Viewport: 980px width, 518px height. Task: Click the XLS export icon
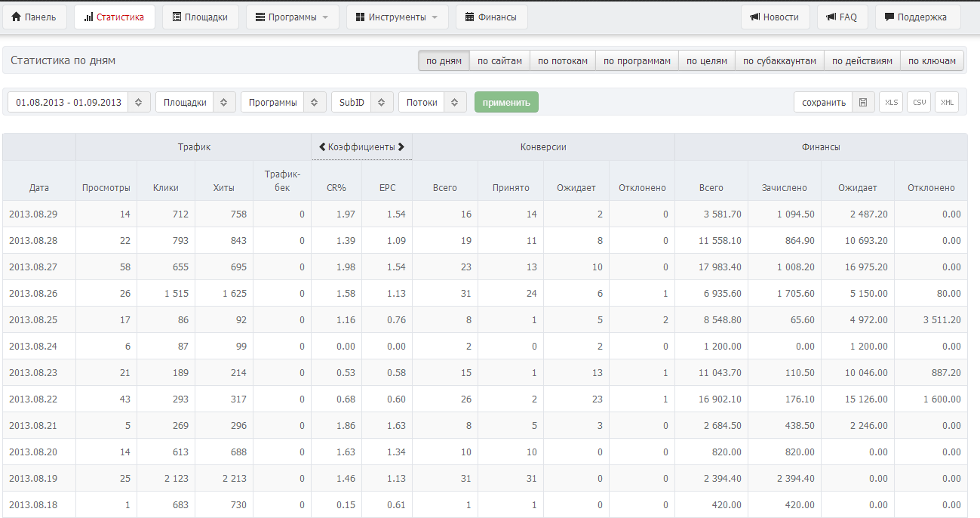coord(891,102)
